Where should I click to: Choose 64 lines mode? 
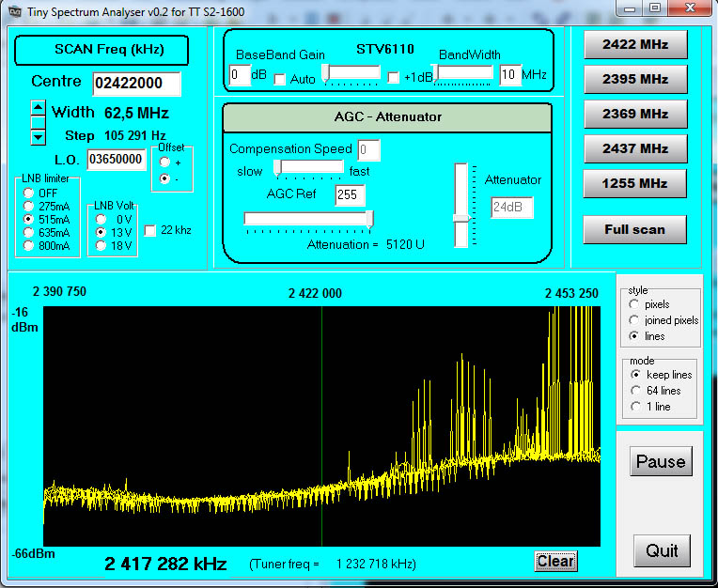(x=635, y=391)
